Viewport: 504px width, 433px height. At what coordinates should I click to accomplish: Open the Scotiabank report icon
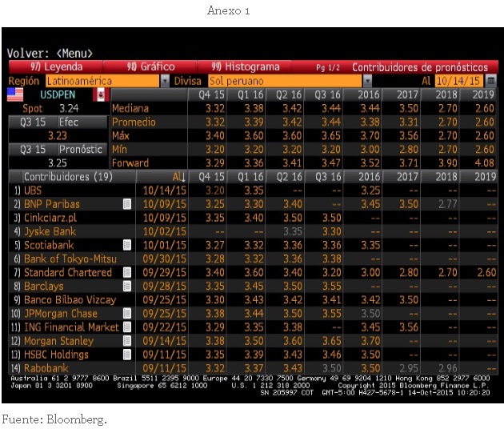[x=126, y=245]
